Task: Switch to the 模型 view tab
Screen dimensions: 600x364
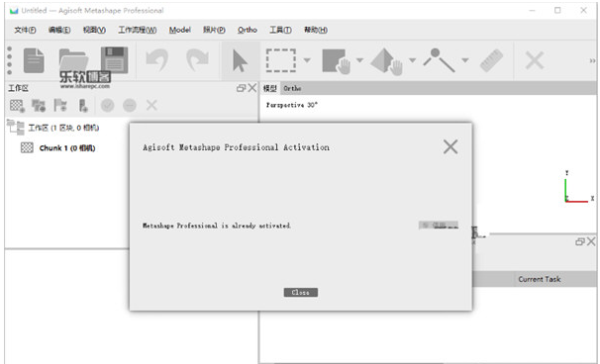Action: pyautogui.click(x=269, y=88)
